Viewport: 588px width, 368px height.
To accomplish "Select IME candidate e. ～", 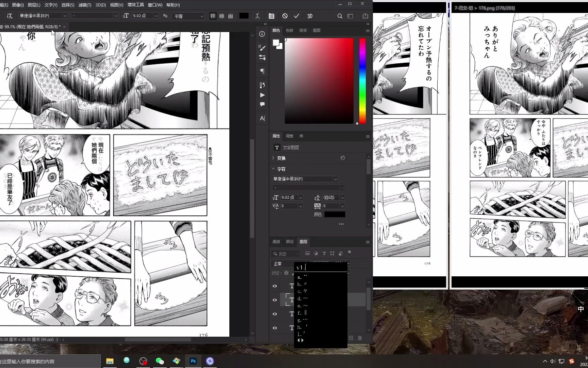I will click(303, 306).
